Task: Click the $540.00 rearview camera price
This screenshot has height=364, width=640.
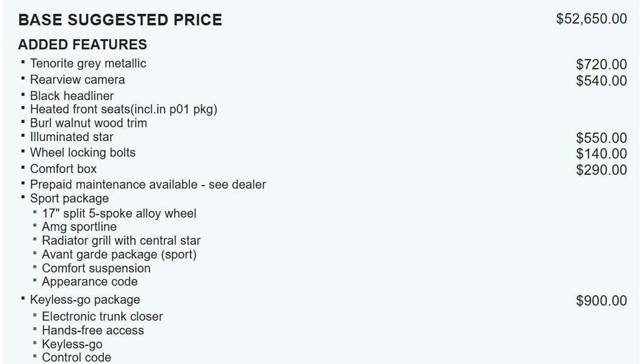Action: 601,81
